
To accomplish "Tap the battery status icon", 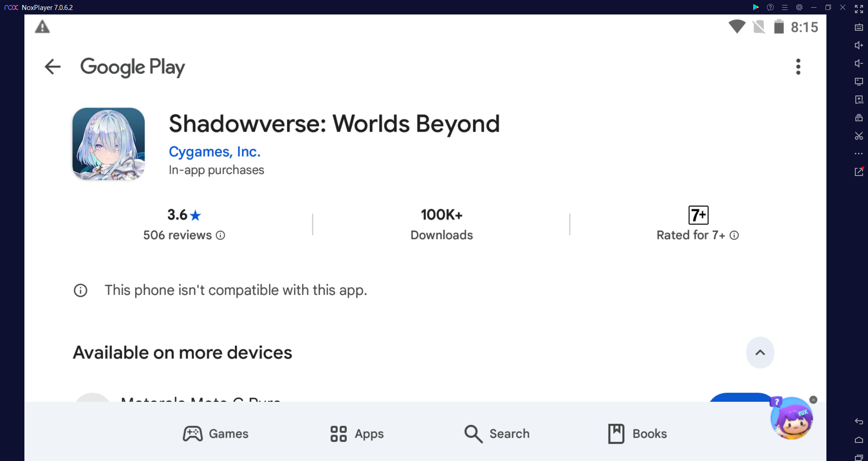I will tap(778, 27).
